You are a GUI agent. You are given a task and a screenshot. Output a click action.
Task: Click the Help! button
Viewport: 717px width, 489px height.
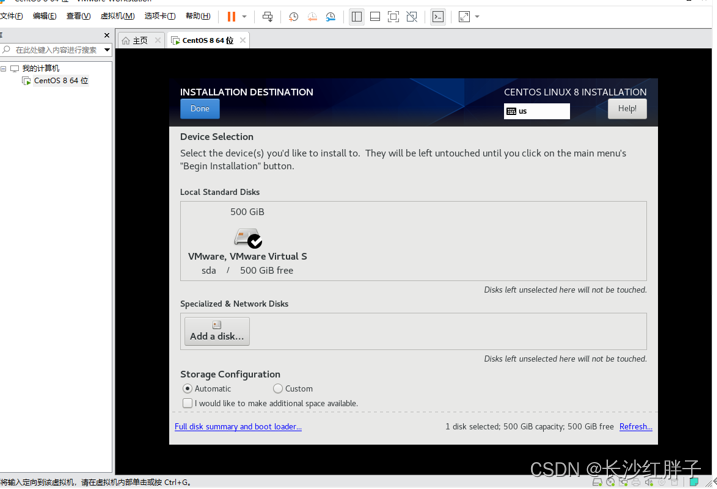(x=627, y=109)
